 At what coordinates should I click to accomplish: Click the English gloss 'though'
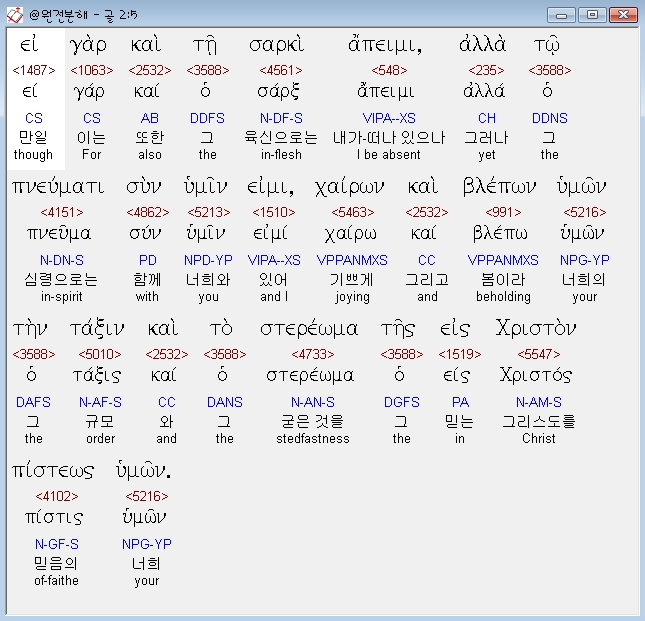[x=33, y=155]
